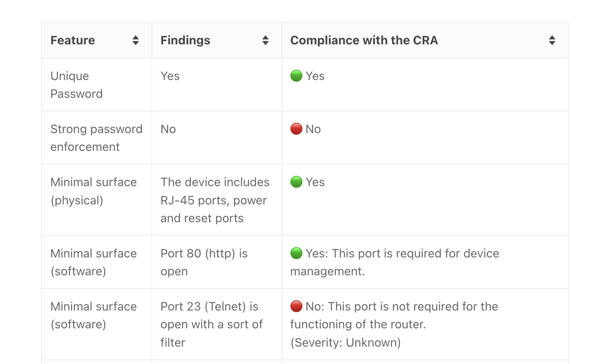Click the sort icon beside Compliance with the CRA

[x=552, y=40]
